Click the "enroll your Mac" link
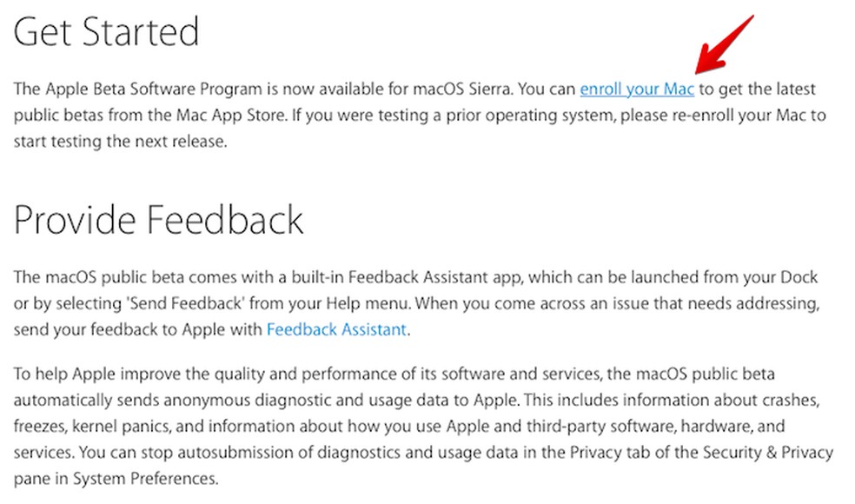 click(x=636, y=90)
